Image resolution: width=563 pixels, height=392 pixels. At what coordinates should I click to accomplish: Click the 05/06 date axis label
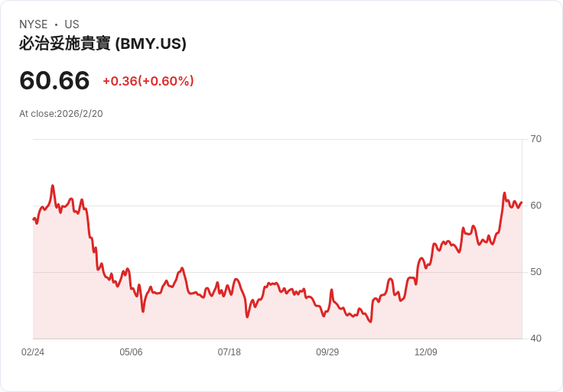131,352
